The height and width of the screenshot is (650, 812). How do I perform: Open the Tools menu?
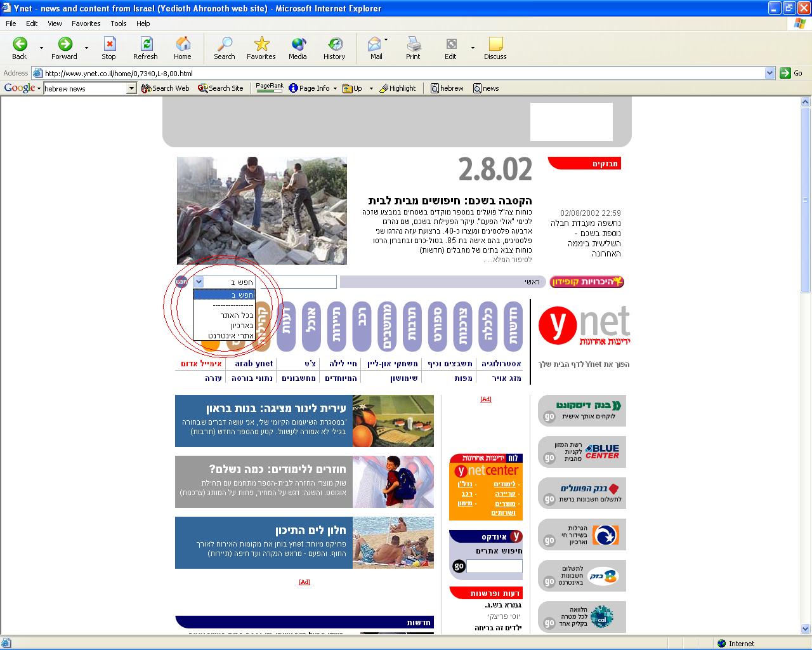pos(119,23)
